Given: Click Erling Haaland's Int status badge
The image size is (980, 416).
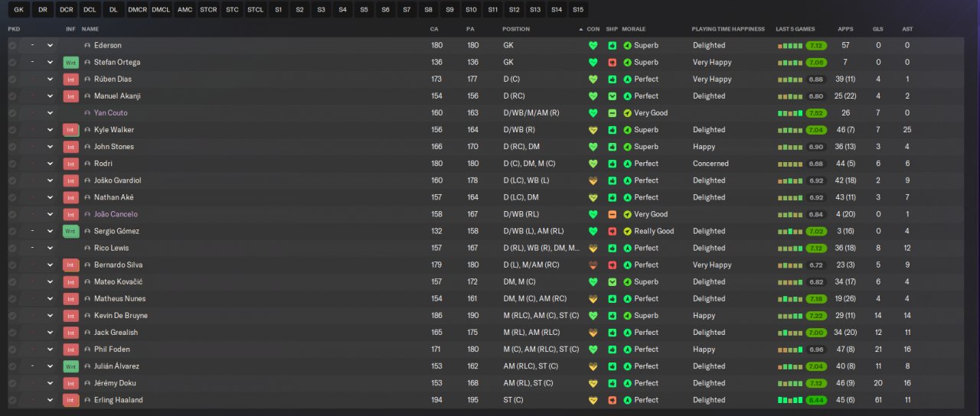Looking at the screenshot, I should pyautogui.click(x=71, y=400).
